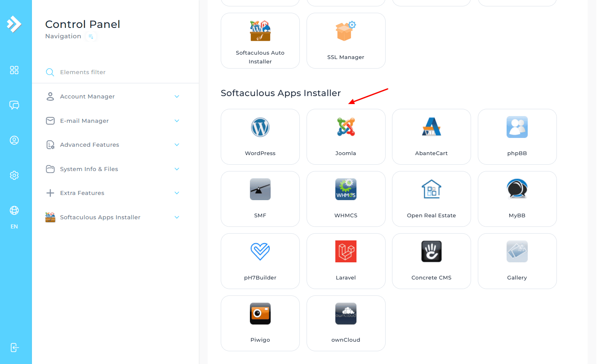Click the Softaculous Auto Installer label

pyautogui.click(x=260, y=57)
